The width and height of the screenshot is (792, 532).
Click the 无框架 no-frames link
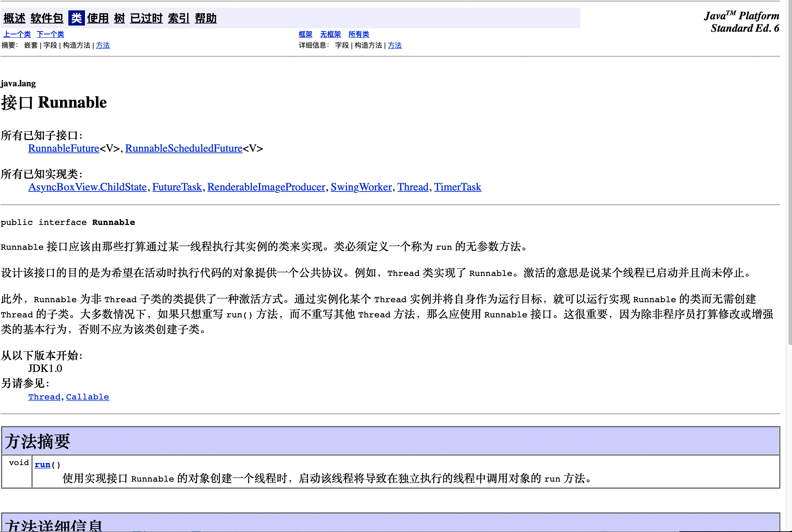point(330,34)
